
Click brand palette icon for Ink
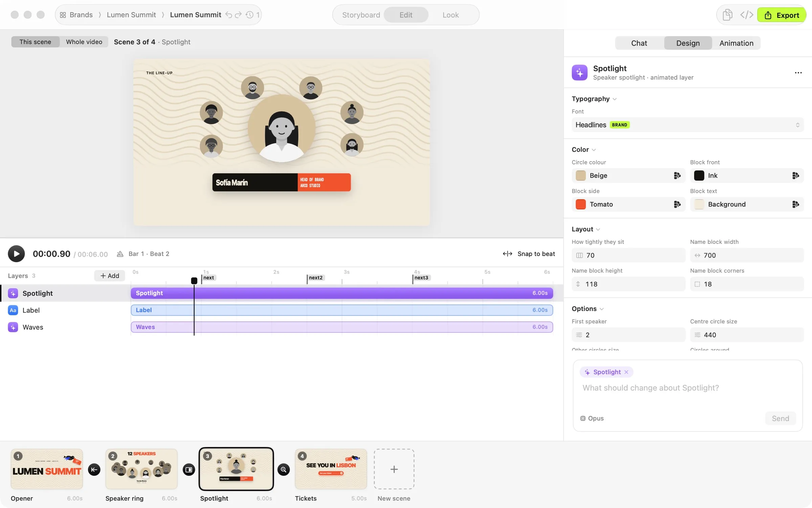[x=795, y=175]
